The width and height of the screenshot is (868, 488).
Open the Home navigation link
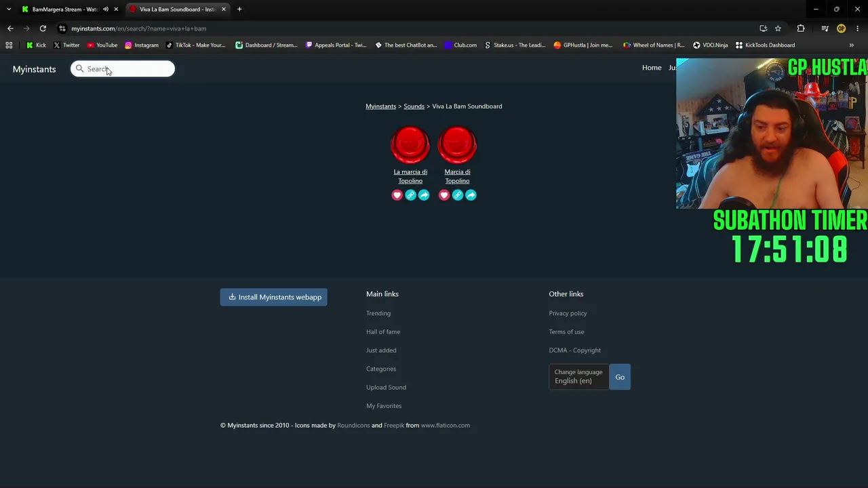(652, 68)
